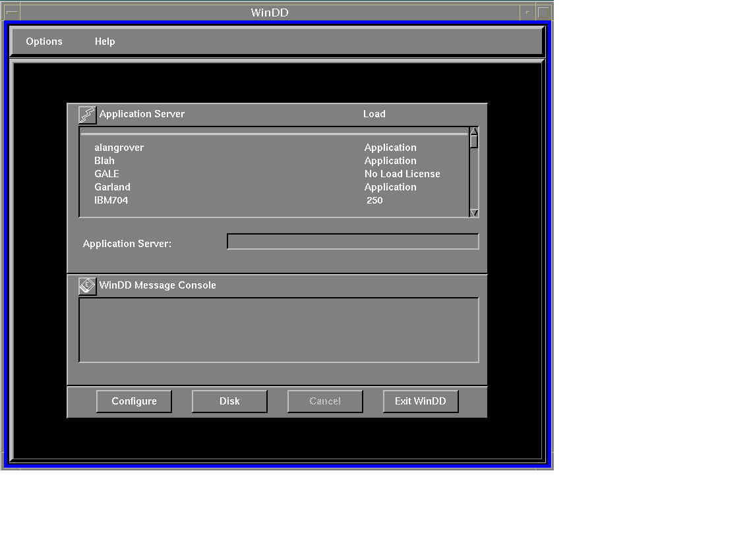Open the Help menu
Screen dimensions: 747x560
point(105,42)
